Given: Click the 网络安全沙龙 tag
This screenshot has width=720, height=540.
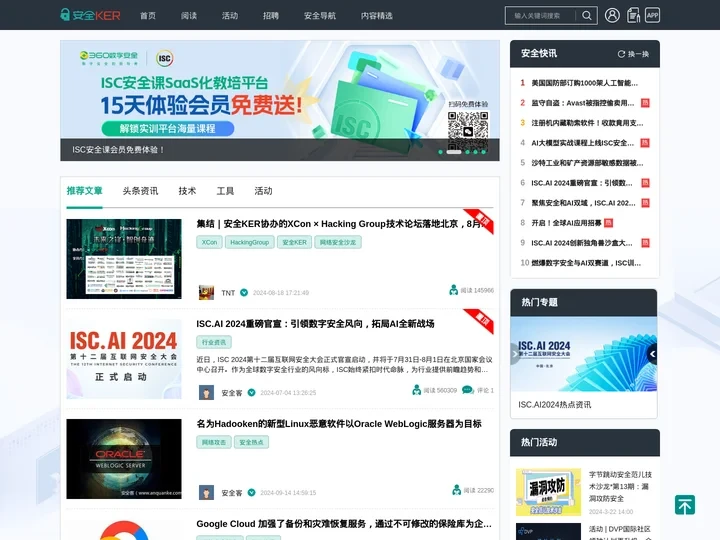Looking at the screenshot, I should click(338, 242).
